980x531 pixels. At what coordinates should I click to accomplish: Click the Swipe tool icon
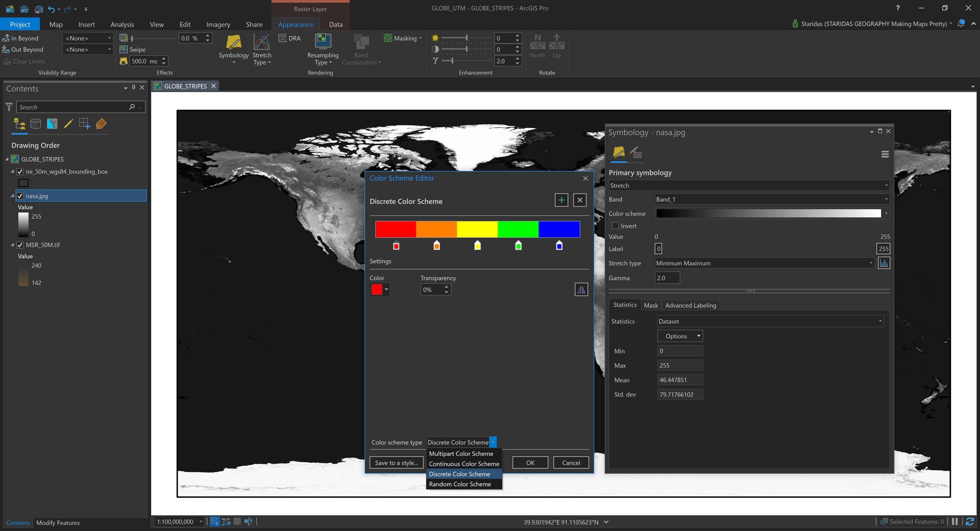123,49
